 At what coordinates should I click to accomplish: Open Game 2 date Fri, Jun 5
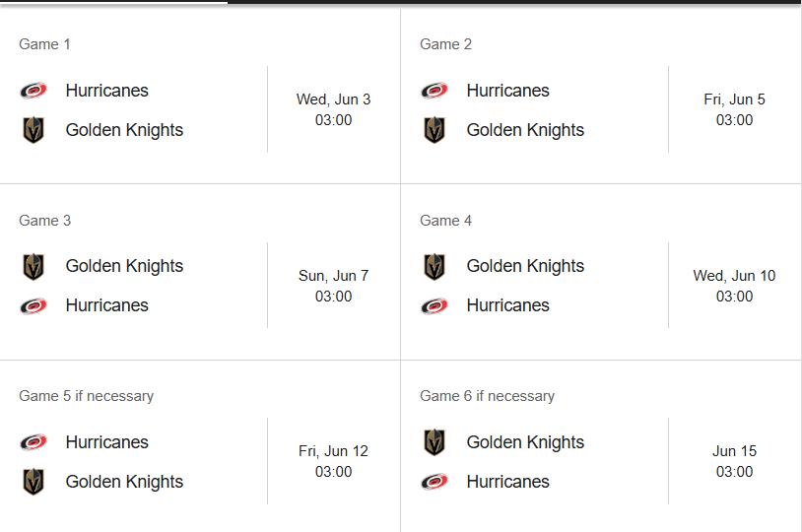pos(734,100)
